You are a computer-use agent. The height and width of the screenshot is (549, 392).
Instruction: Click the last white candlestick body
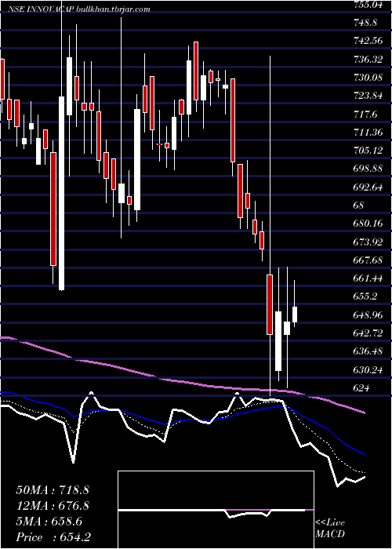(295, 314)
